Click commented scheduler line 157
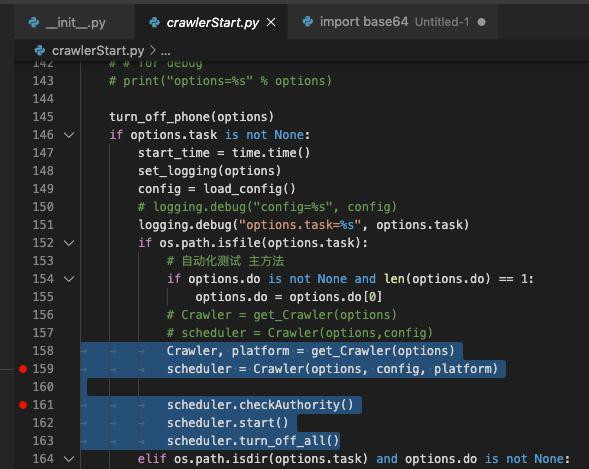Image resolution: width=589 pixels, height=469 pixels. (x=299, y=333)
